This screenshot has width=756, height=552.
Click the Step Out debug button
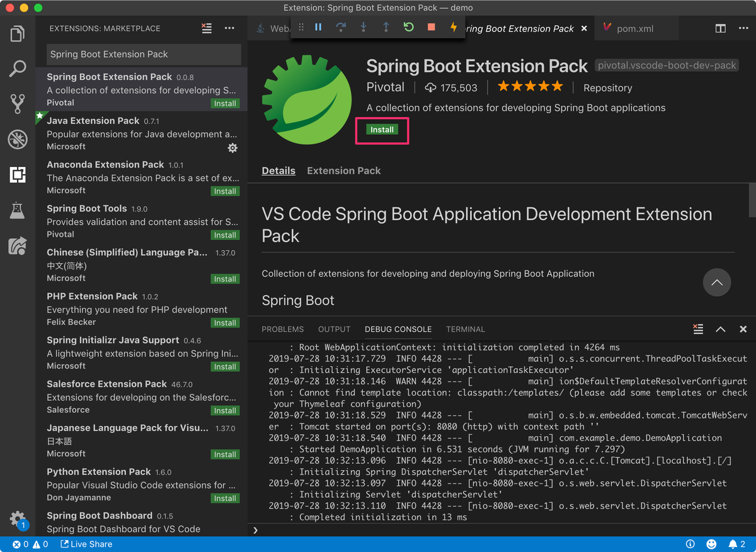386,27
